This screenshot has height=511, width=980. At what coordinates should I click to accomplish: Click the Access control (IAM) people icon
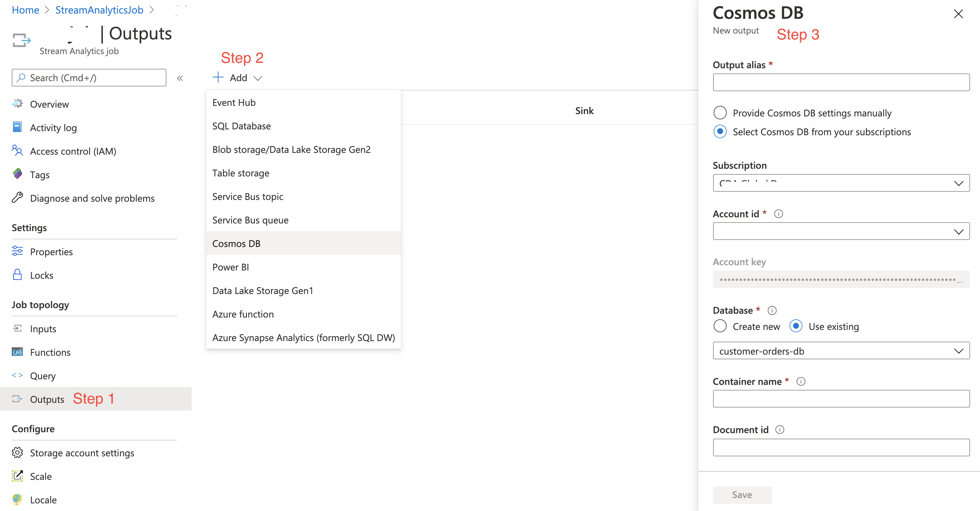pyautogui.click(x=17, y=151)
